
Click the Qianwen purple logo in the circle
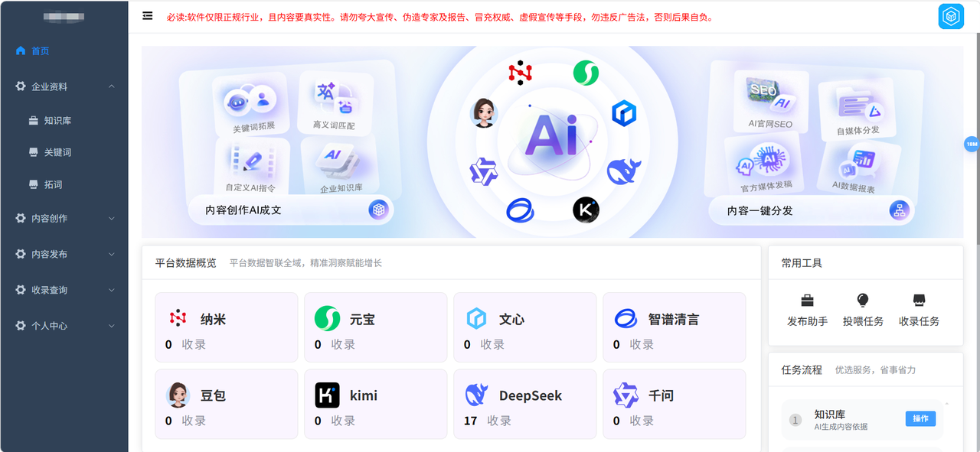(484, 171)
